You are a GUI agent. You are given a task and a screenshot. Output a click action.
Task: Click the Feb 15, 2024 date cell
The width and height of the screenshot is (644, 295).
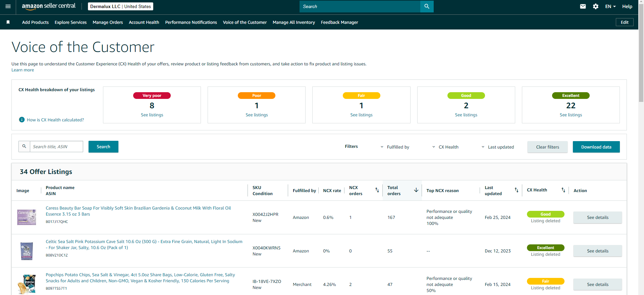497,284
